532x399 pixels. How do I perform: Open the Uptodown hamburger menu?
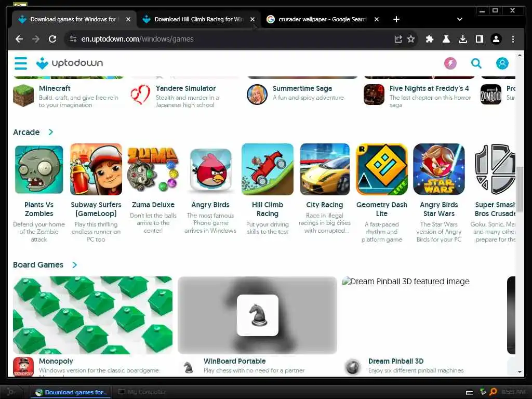coord(20,63)
